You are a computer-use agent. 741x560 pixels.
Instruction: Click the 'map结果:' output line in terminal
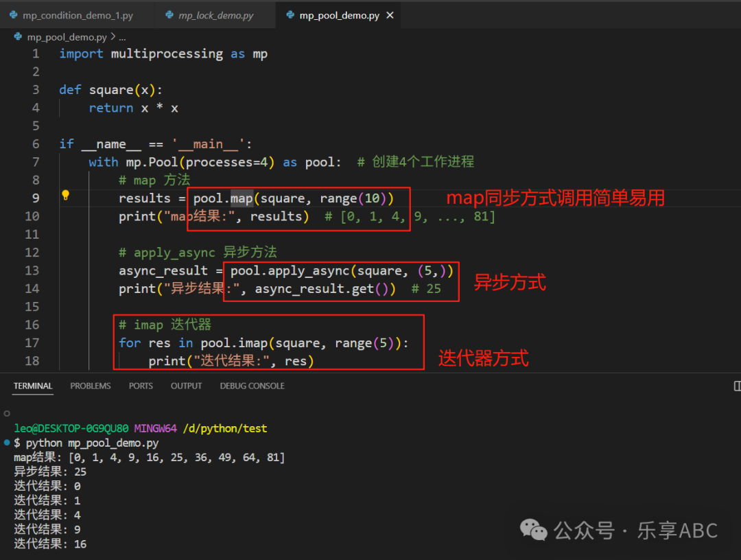[149, 458]
